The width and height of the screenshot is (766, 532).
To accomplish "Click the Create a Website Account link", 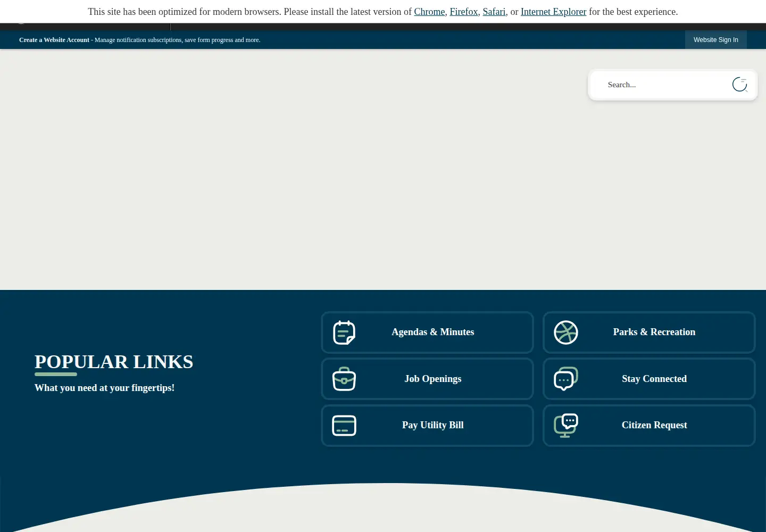I will (54, 40).
